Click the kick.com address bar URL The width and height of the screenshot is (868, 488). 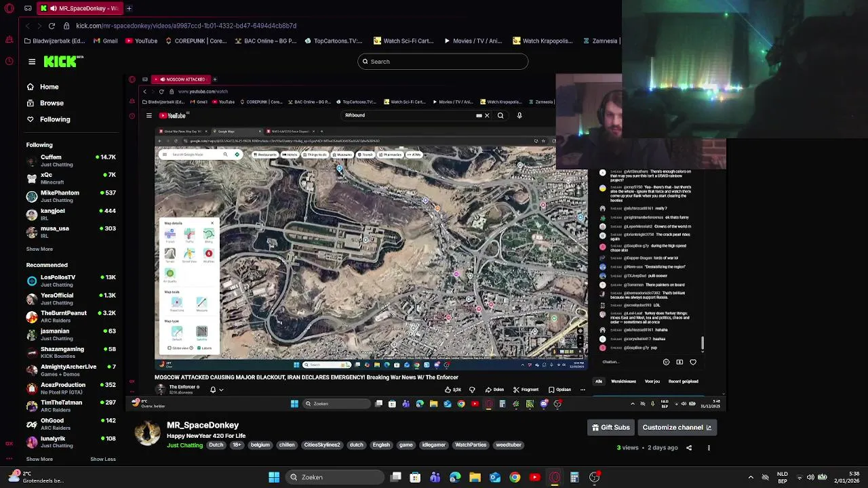point(186,26)
